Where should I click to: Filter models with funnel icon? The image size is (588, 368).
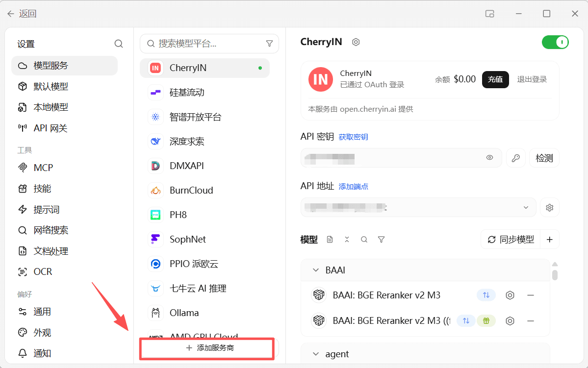tap(382, 240)
